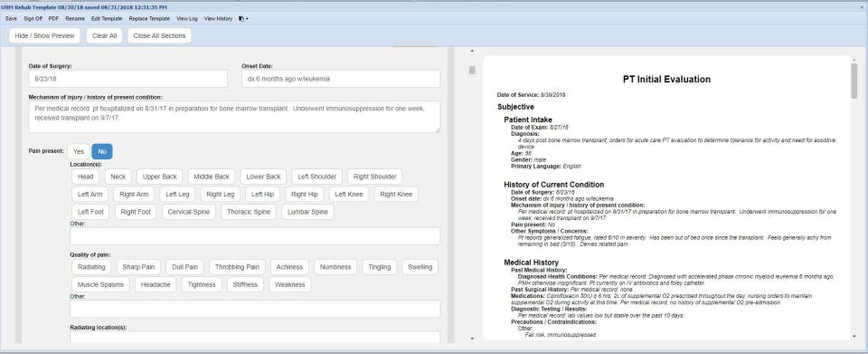Screen dimensions: 868x354
Task: Open the clipboard icon dropdown in toolbar
Action: click(243, 18)
